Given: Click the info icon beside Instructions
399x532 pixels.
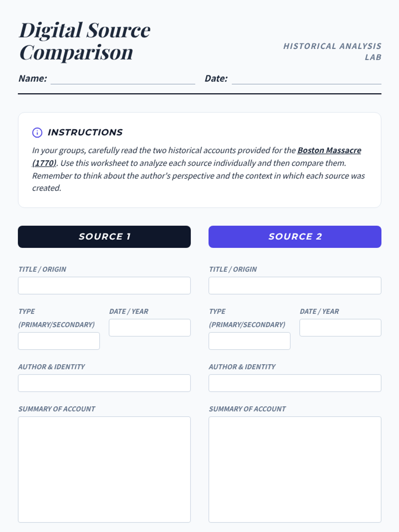Looking at the screenshot, I should [x=37, y=132].
